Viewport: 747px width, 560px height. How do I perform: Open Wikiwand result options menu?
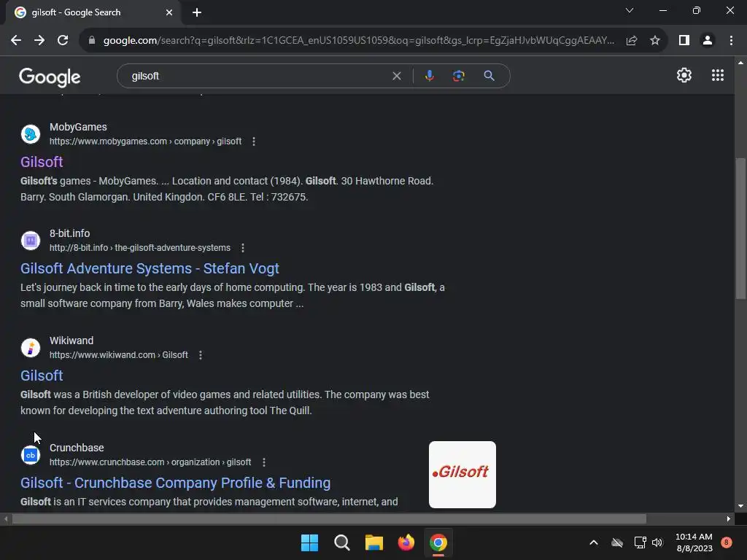pyautogui.click(x=201, y=355)
